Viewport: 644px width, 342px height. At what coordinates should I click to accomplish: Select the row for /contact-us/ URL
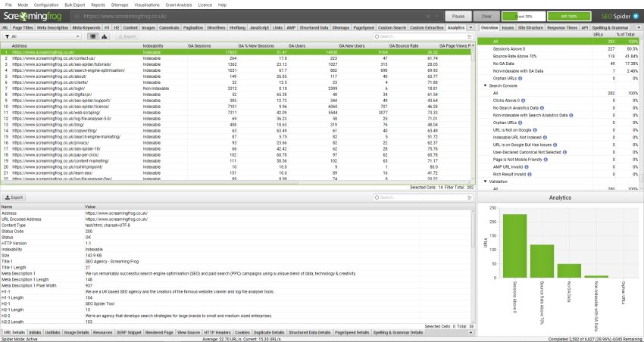(236, 58)
